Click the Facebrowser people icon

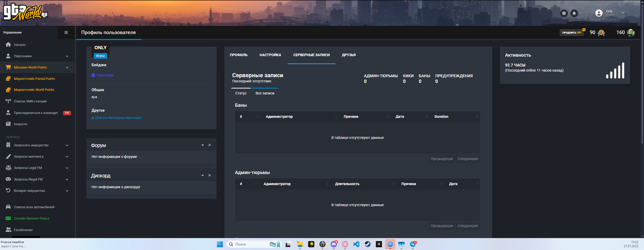click(8, 230)
